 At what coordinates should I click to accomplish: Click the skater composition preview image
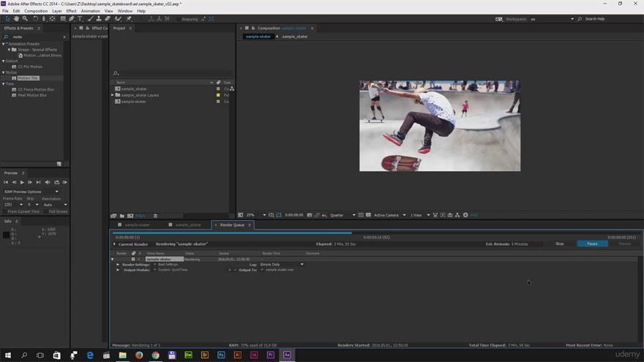click(x=440, y=126)
